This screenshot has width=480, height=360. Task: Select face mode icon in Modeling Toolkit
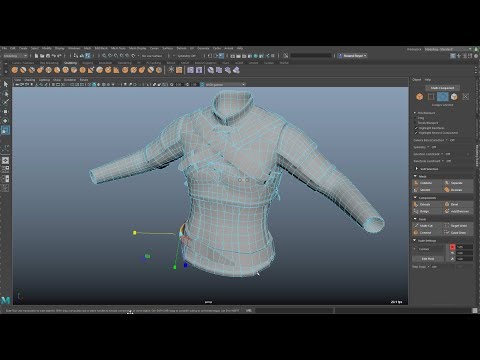click(x=454, y=97)
